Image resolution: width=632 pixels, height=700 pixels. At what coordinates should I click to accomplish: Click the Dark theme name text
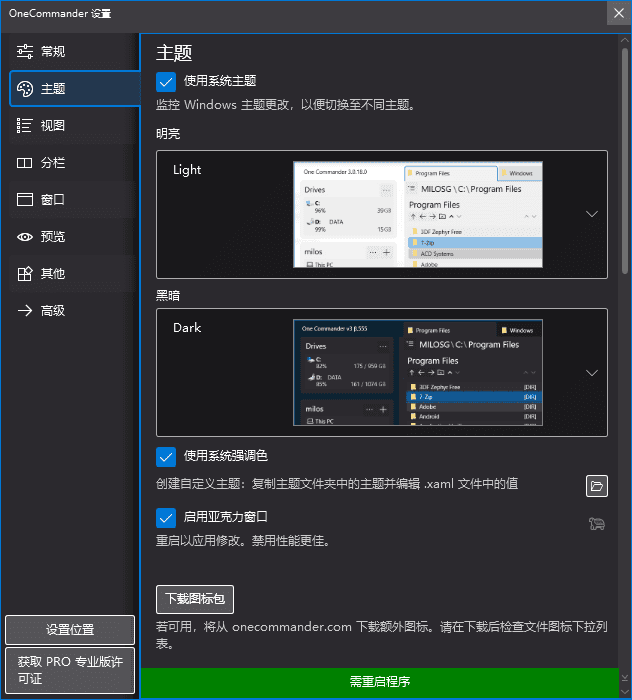(187, 328)
